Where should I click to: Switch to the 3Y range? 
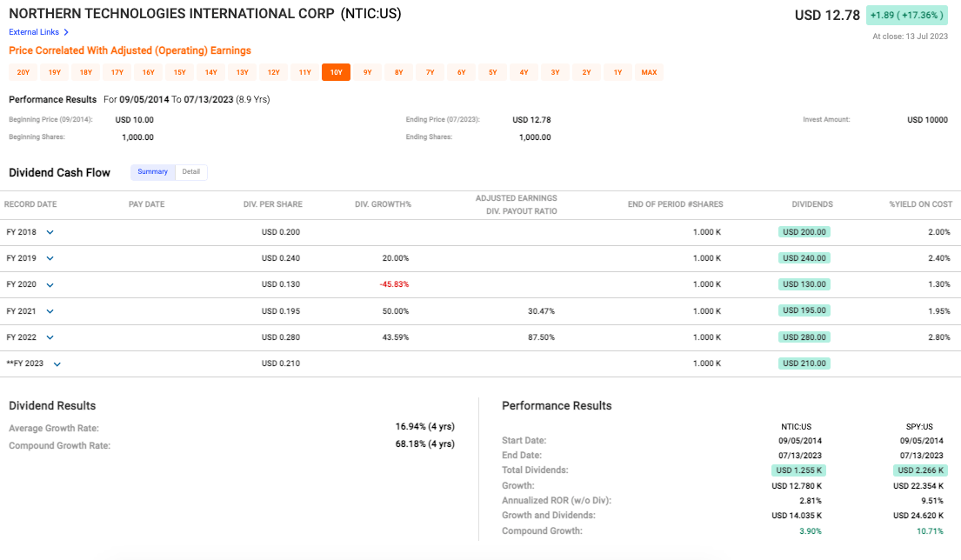pos(555,72)
